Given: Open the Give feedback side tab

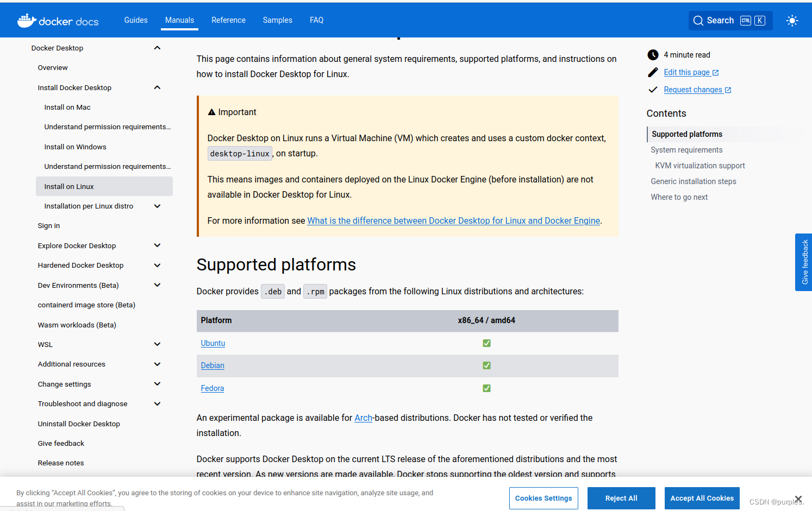Looking at the screenshot, I should pyautogui.click(x=804, y=262).
